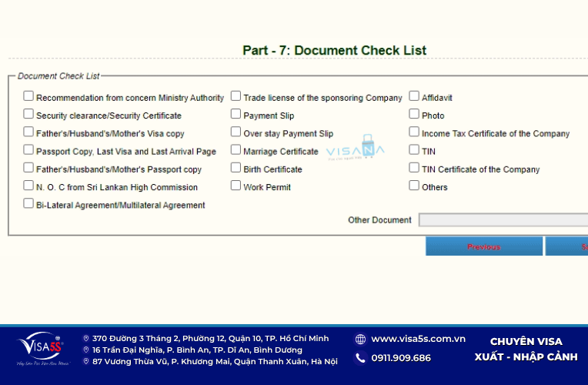Check Trade license of sponsoring Company

coord(236,96)
